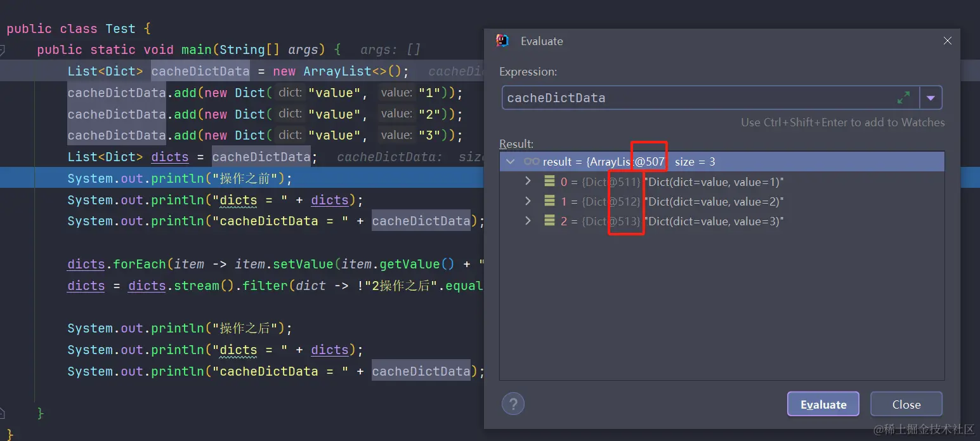Image resolution: width=980 pixels, height=441 pixels.
Task: Expand element 0 Dict@511
Action: click(x=528, y=182)
